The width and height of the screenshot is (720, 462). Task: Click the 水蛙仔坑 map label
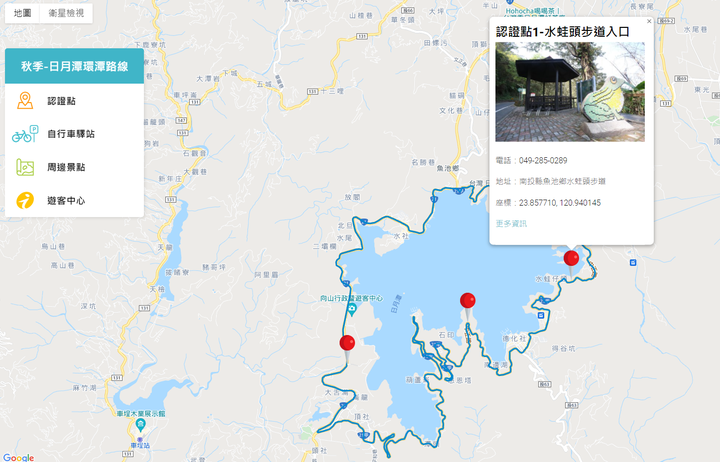[551, 279]
